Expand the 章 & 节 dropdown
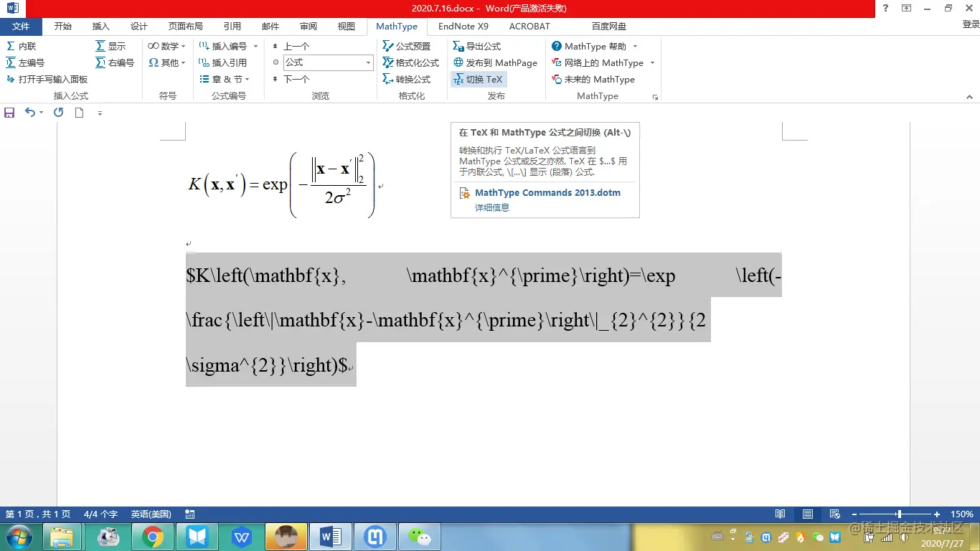The height and width of the screenshot is (551, 980). [x=224, y=79]
